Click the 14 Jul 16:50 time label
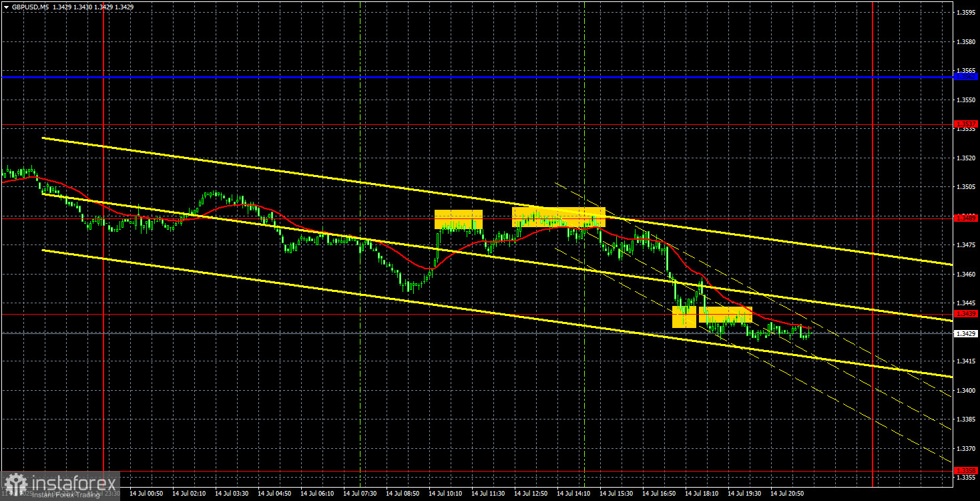980x501 pixels. (x=659, y=494)
